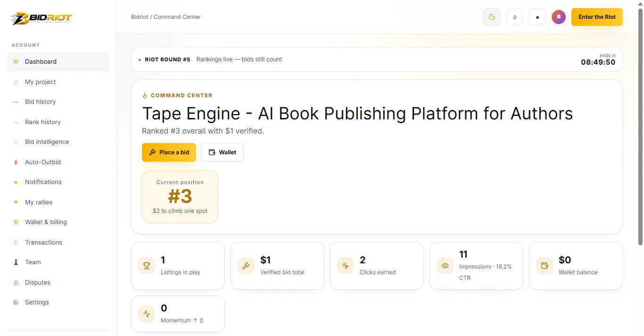Click the Momentum pulse icon
This screenshot has height=336, width=644.
click(147, 314)
